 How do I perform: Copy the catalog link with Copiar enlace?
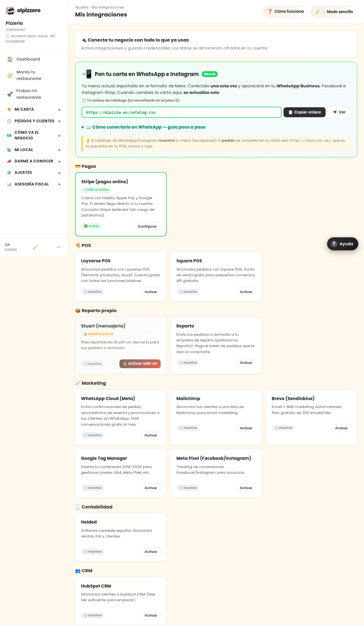[x=305, y=112]
